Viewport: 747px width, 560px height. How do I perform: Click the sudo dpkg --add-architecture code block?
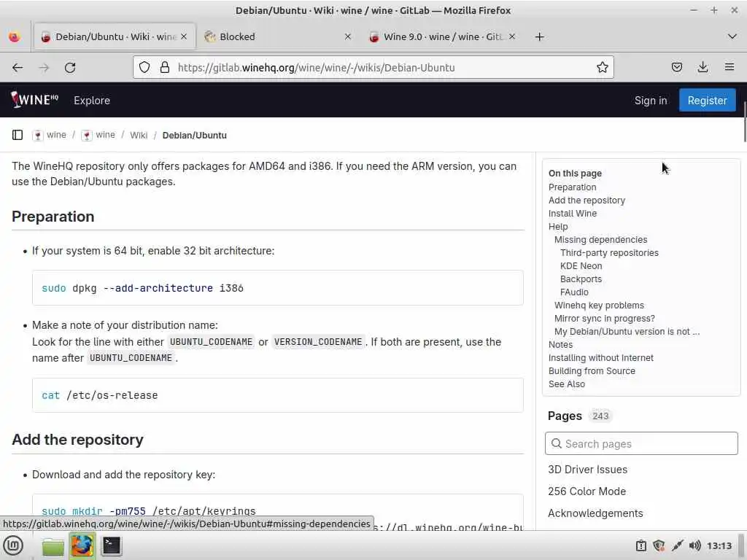click(x=278, y=287)
